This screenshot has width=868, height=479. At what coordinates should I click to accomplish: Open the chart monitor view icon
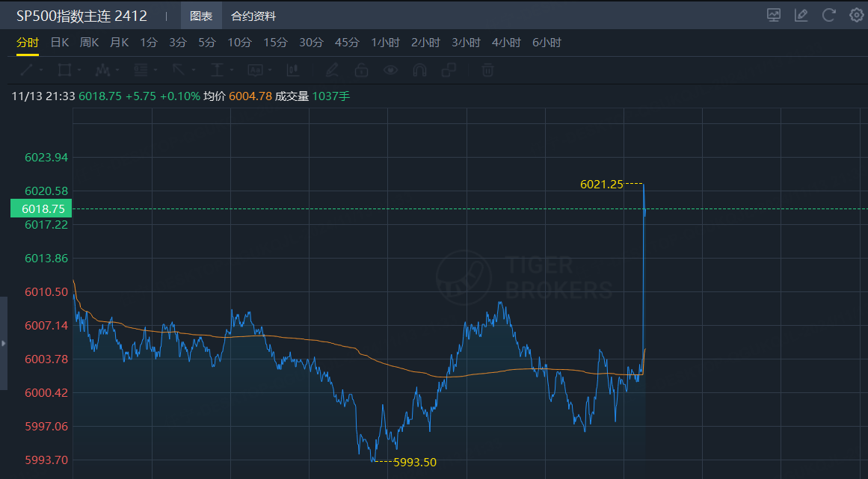point(774,15)
